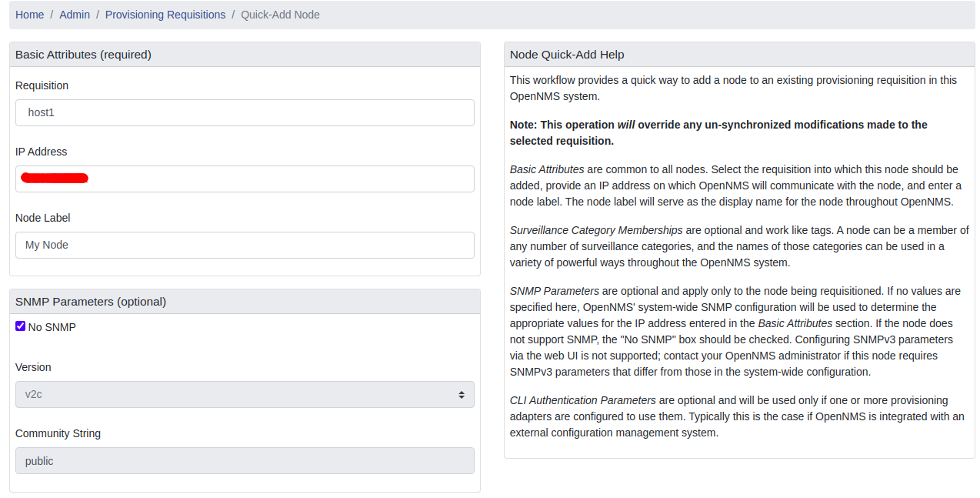
Task: Go to the Admin breadcrumb link
Action: click(75, 15)
